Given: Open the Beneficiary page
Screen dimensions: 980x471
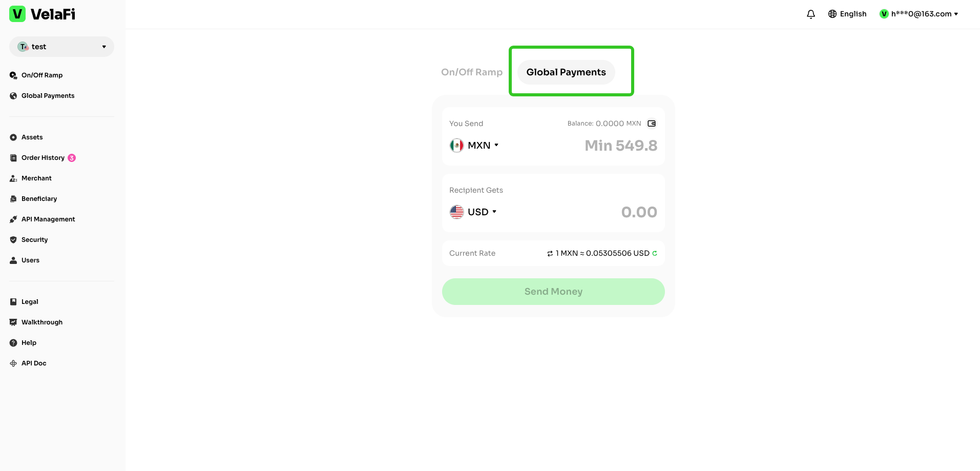Looking at the screenshot, I should coord(39,199).
